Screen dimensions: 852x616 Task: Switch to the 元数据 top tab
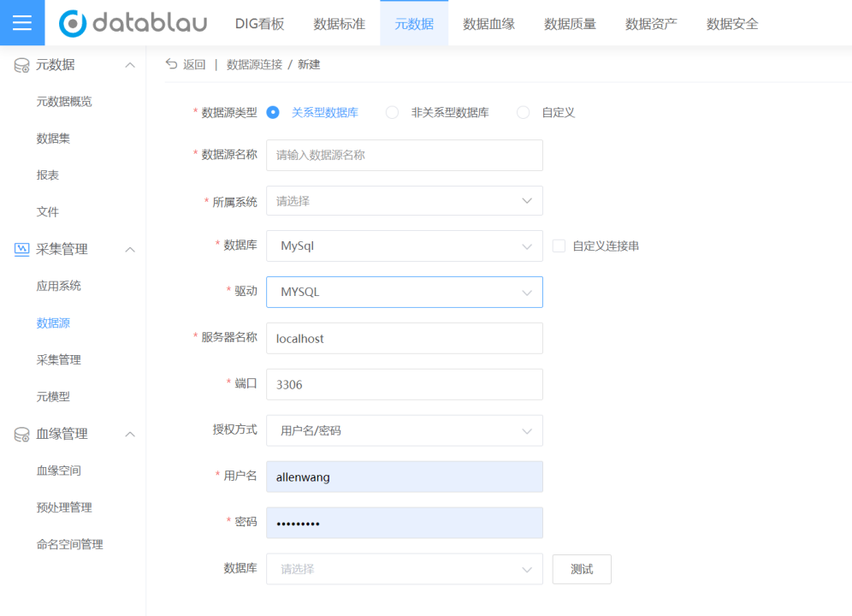click(x=414, y=24)
